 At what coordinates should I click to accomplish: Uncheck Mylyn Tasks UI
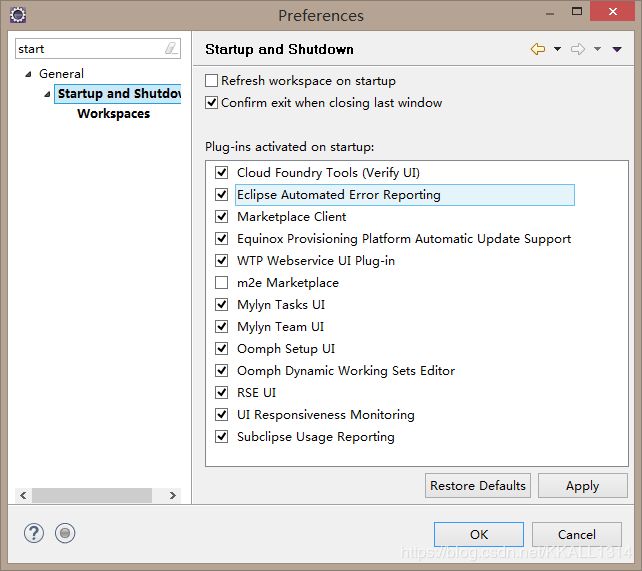(x=222, y=305)
